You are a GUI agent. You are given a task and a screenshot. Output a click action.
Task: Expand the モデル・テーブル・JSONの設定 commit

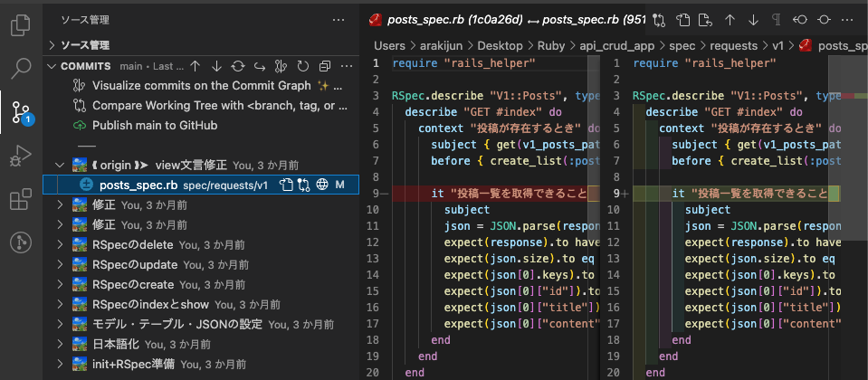61,324
